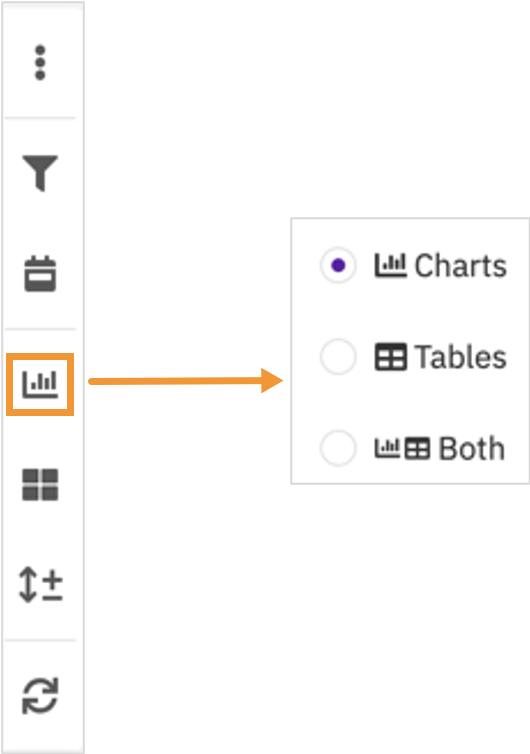
Task: Click the vertical arrow plus-minus icon
Action: 40,585
